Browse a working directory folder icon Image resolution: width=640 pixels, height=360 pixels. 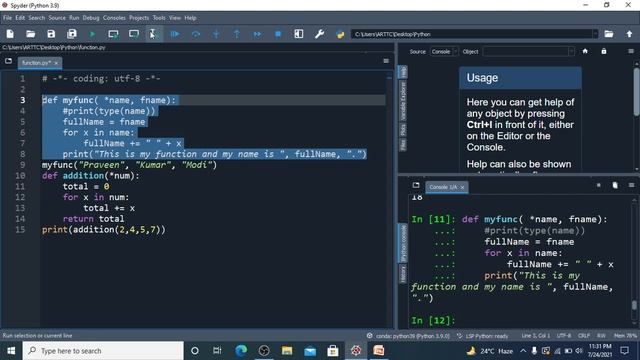tap(609, 34)
